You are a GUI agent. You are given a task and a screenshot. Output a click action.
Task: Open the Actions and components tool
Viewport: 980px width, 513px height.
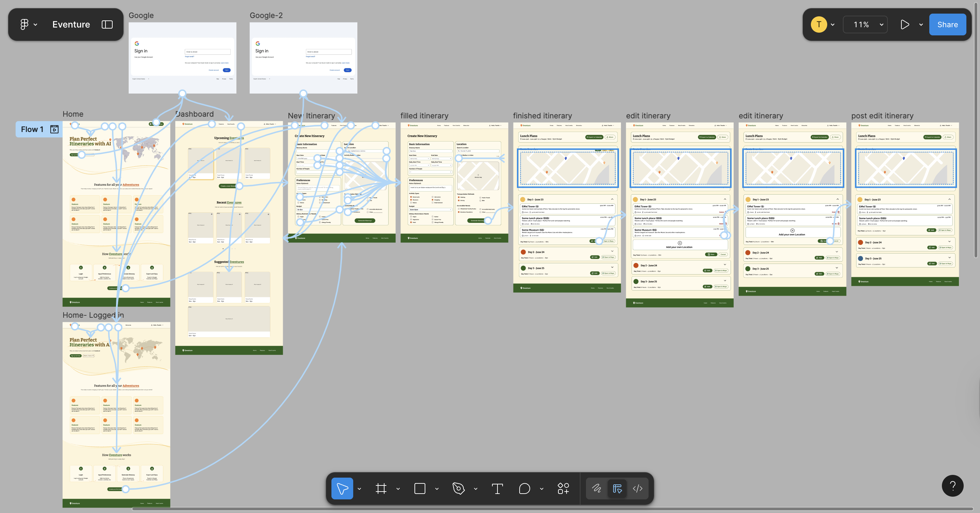coord(563,488)
